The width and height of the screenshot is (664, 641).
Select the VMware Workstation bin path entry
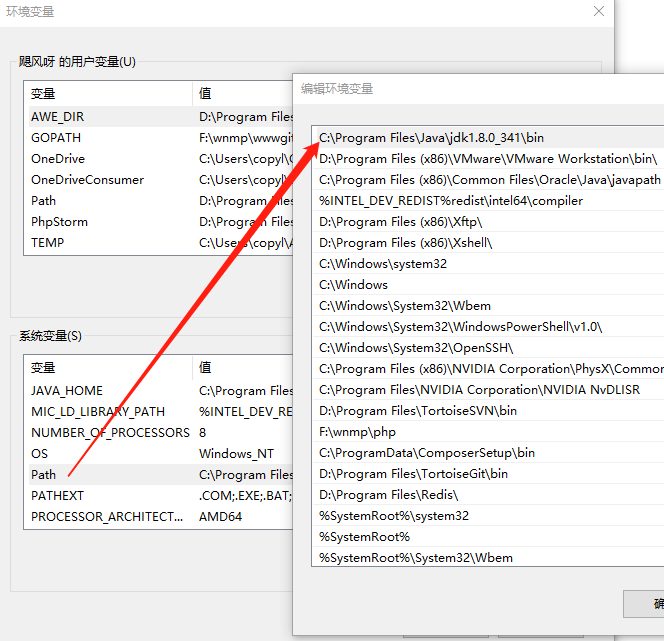click(487, 159)
